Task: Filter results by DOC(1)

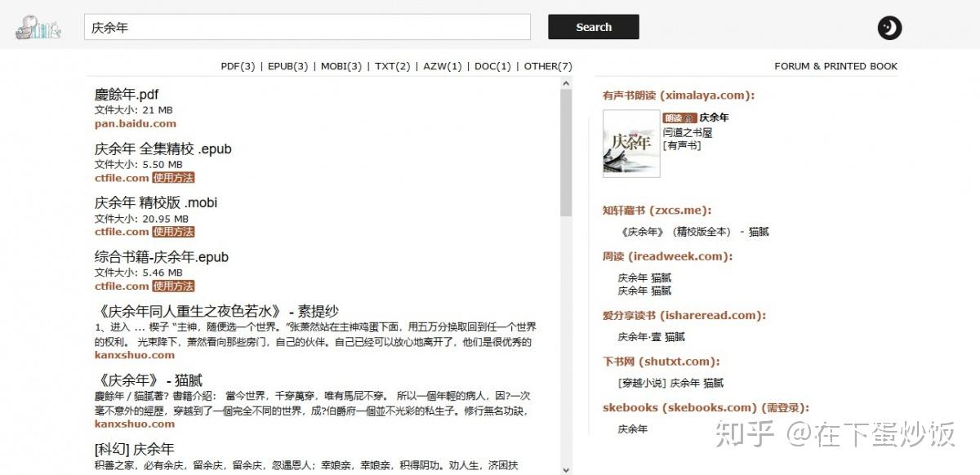Action: (x=493, y=66)
